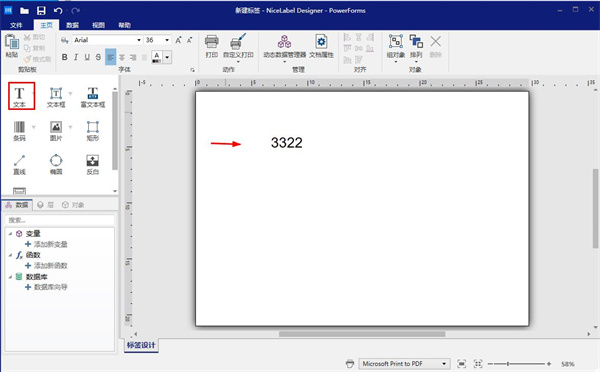Open the font size 36 dropdown
600x372 pixels.
click(167, 40)
